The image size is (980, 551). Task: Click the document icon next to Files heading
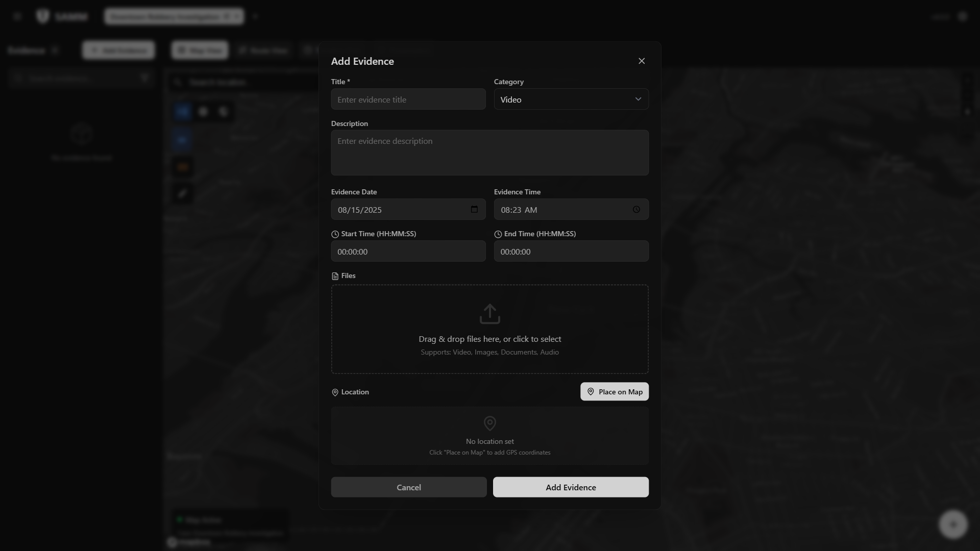click(x=335, y=275)
